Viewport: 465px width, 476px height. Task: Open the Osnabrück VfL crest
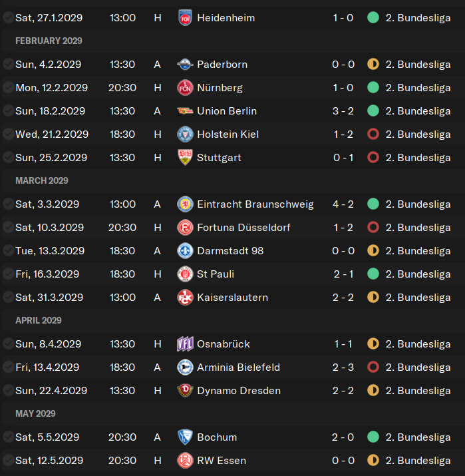[185, 344]
